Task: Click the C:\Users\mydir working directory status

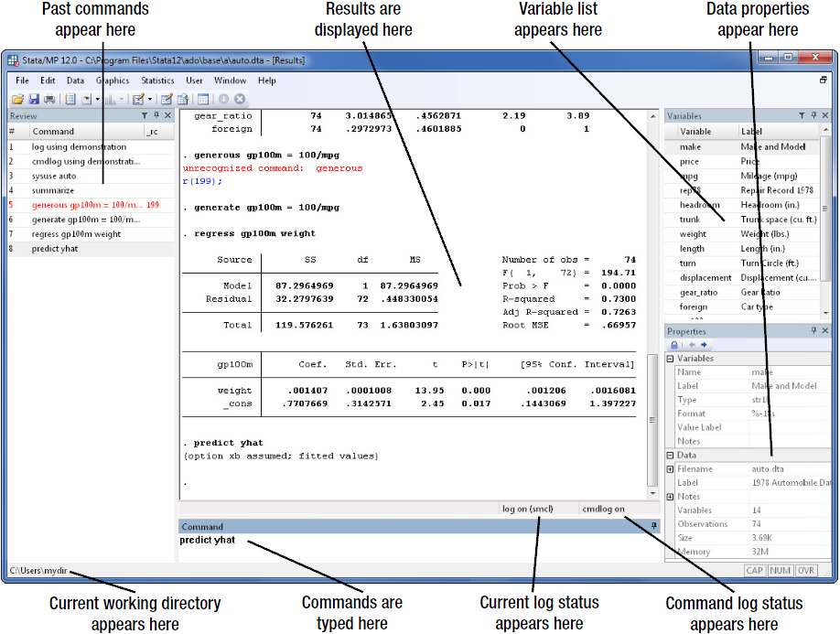Action: click(x=38, y=570)
